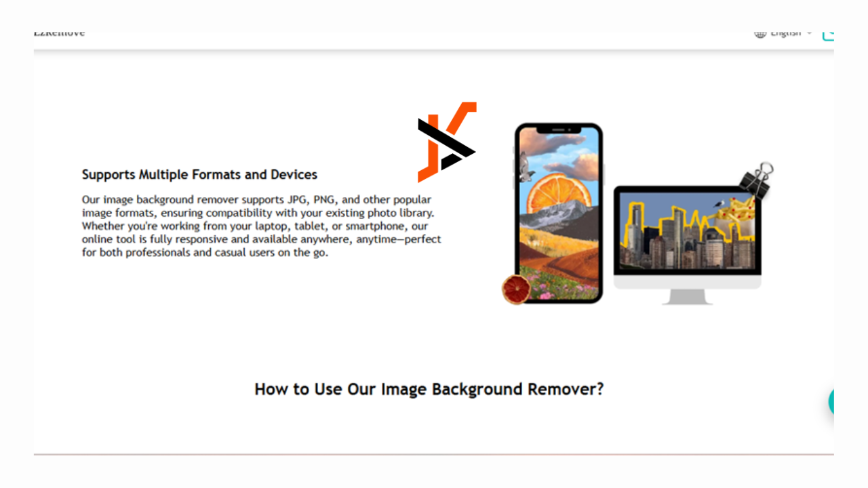Expand the chevron next to English

point(809,33)
